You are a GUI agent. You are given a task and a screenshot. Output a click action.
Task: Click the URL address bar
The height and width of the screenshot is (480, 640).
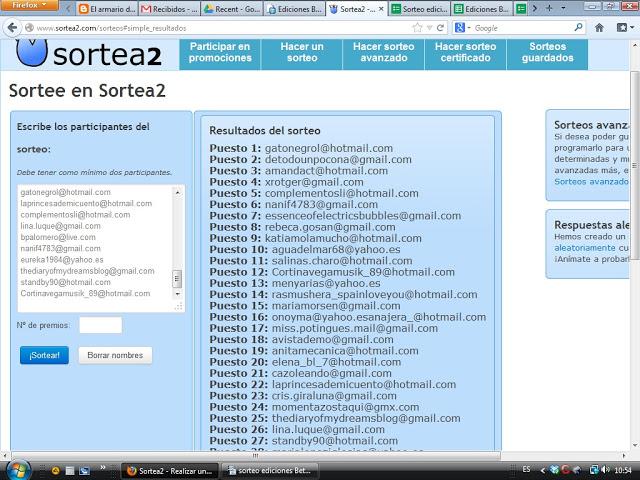[220, 28]
